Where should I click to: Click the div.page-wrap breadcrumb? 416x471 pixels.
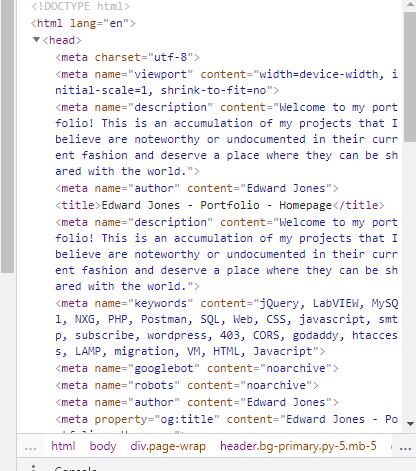[x=168, y=446]
